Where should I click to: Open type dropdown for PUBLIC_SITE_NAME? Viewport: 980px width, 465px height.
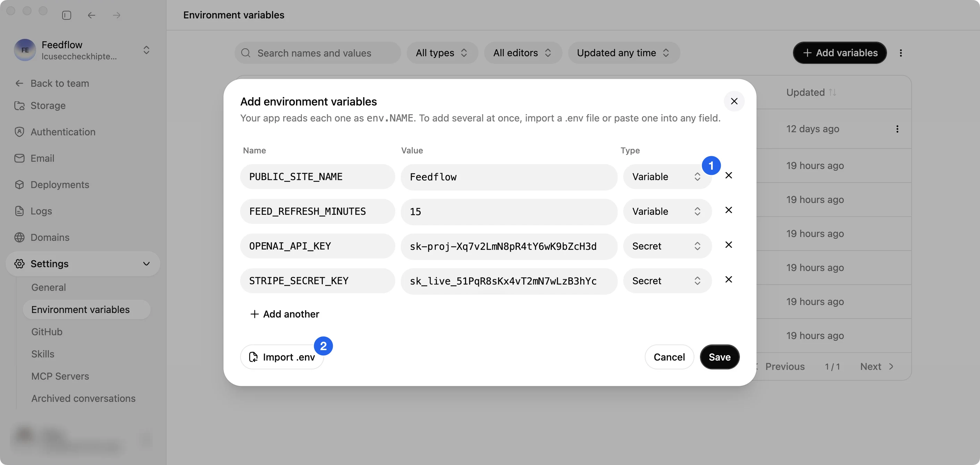point(667,177)
